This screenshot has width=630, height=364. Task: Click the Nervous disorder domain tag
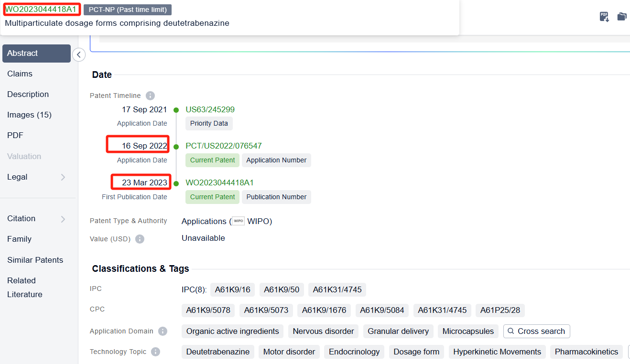(x=323, y=331)
